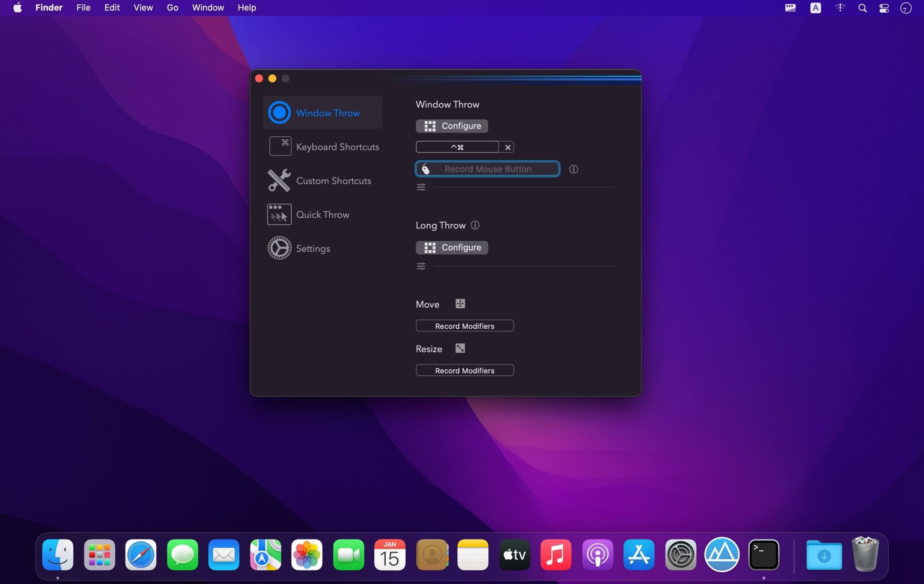Click the Record Mouse Button field
This screenshot has height=584, width=924.
point(487,169)
